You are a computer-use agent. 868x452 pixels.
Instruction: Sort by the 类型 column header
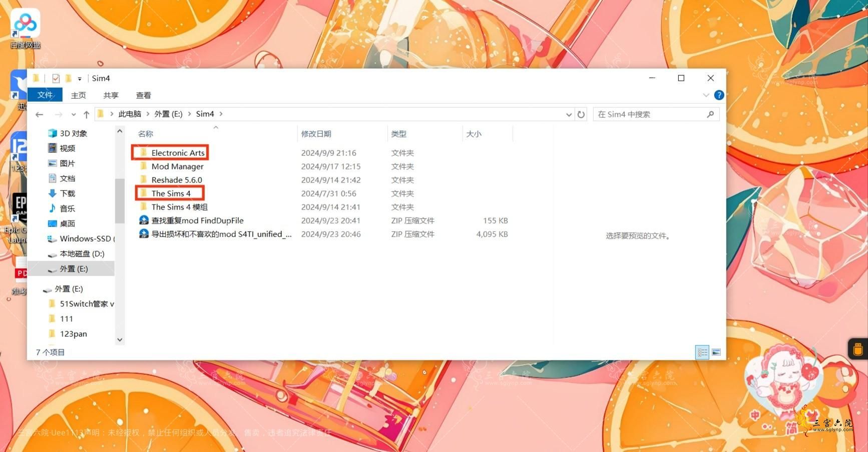pos(399,134)
